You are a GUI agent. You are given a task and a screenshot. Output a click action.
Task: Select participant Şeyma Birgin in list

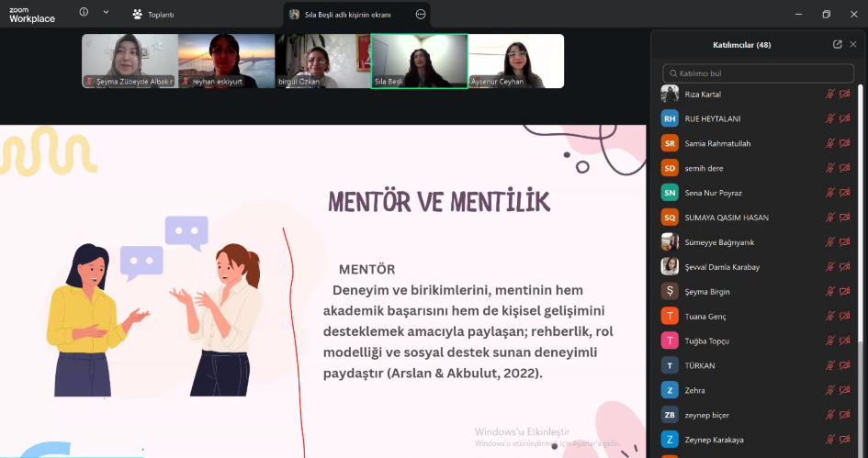coord(756,292)
